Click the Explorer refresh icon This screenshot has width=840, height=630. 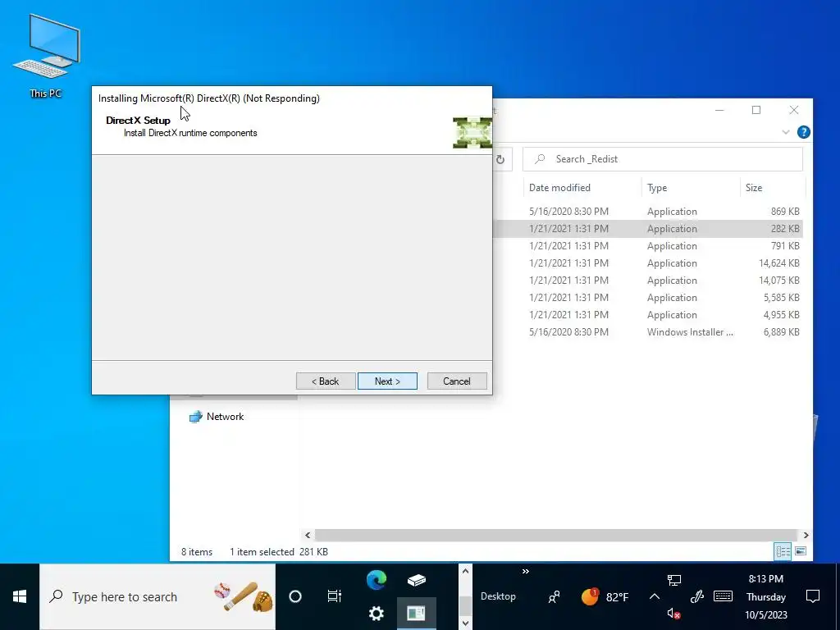coord(500,160)
